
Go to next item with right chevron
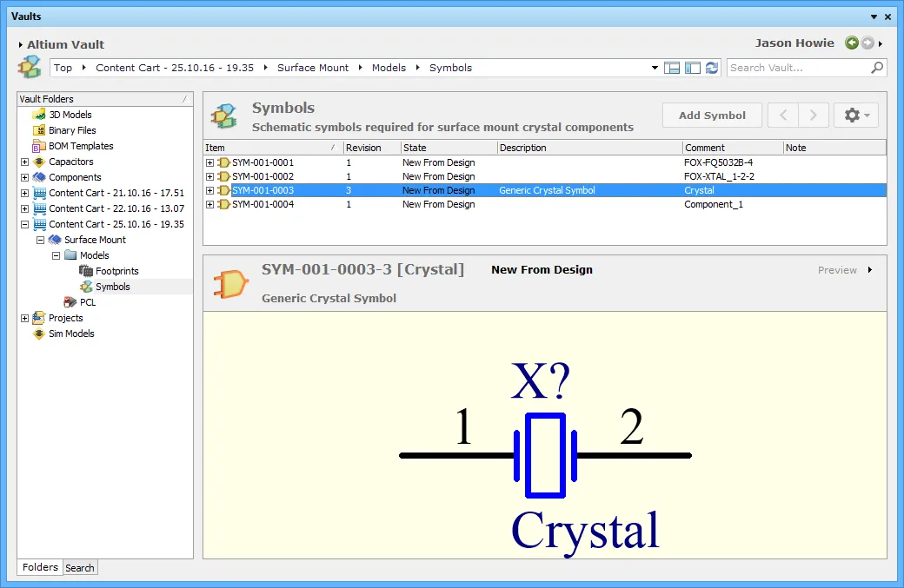814,116
